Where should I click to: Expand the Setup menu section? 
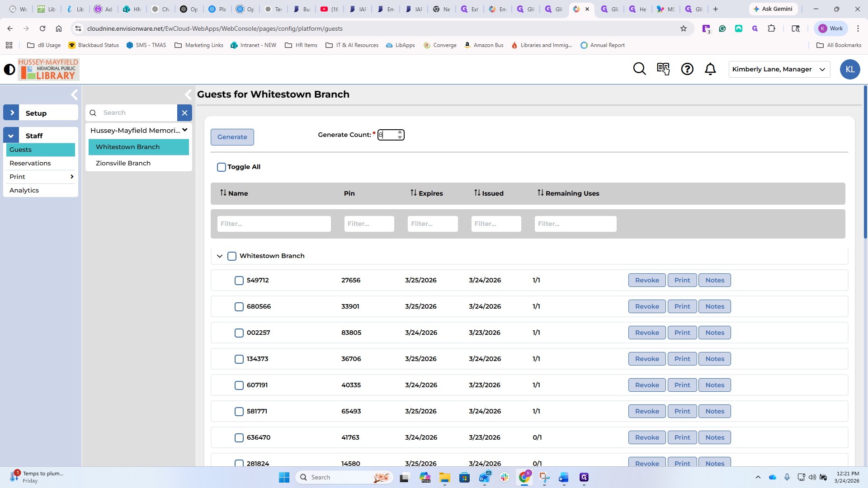point(12,113)
